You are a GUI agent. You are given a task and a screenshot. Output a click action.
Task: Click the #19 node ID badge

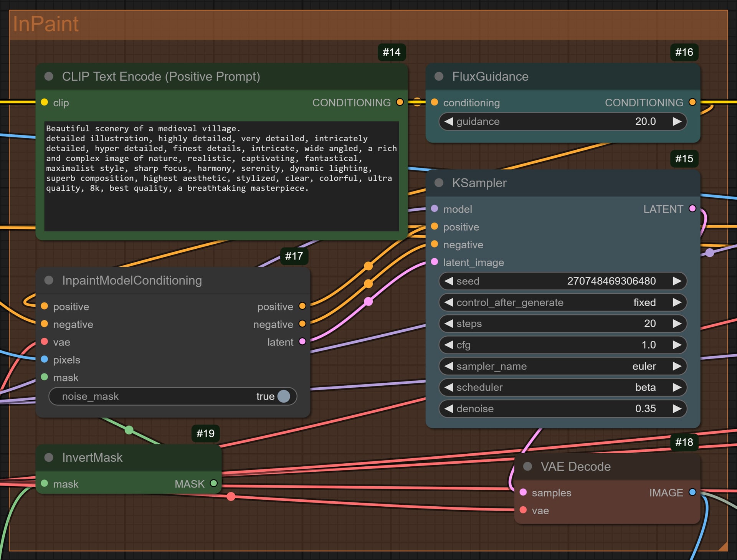click(205, 433)
